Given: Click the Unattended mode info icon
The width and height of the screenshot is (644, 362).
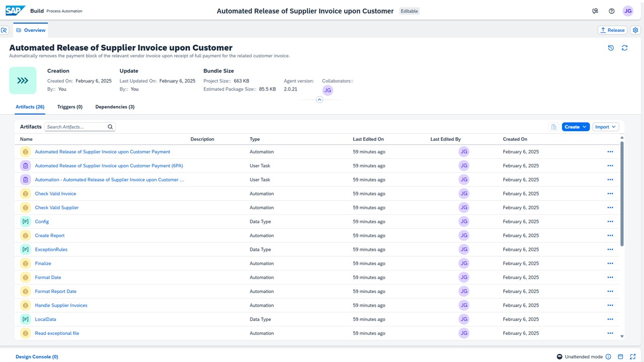Looking at the screenshot, I should click(608, 356).
